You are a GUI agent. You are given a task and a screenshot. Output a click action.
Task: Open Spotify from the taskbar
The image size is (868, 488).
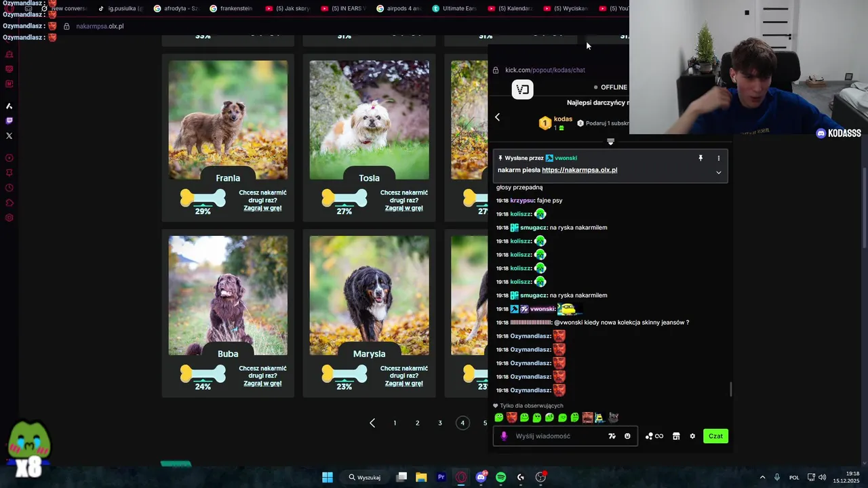[x=500, y=477]
